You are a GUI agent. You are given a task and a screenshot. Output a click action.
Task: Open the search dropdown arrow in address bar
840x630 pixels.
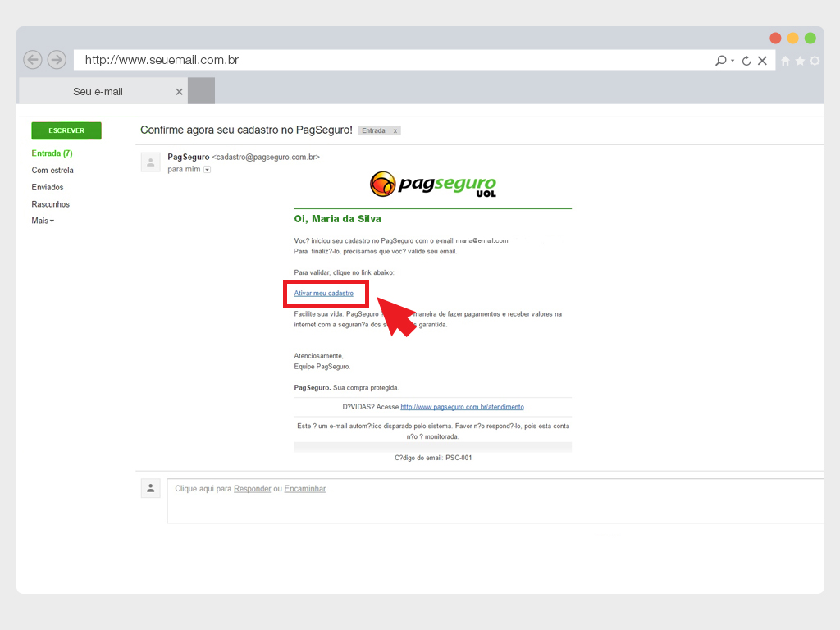[733, 61]
